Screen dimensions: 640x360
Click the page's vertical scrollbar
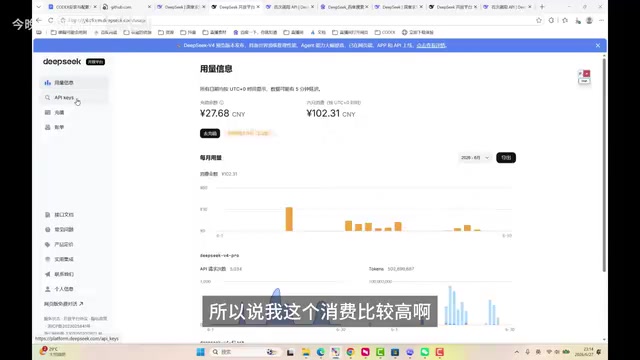click(604, 165)
